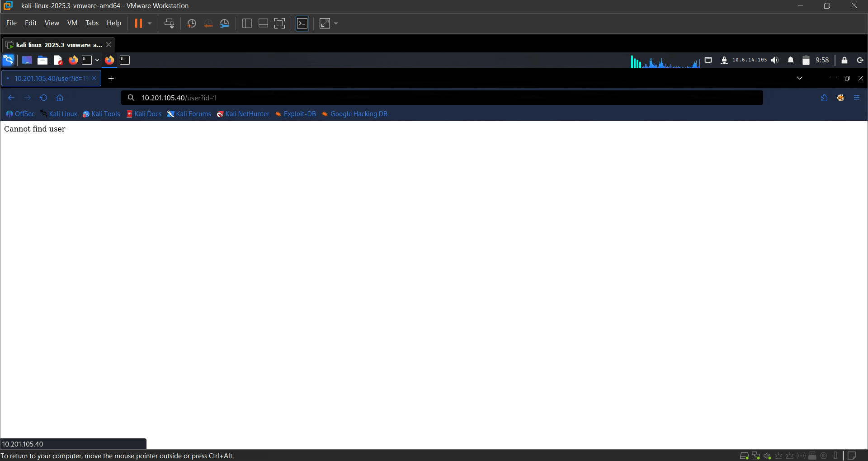
Task: Go to Firefox home page
Action: point(60,98)
